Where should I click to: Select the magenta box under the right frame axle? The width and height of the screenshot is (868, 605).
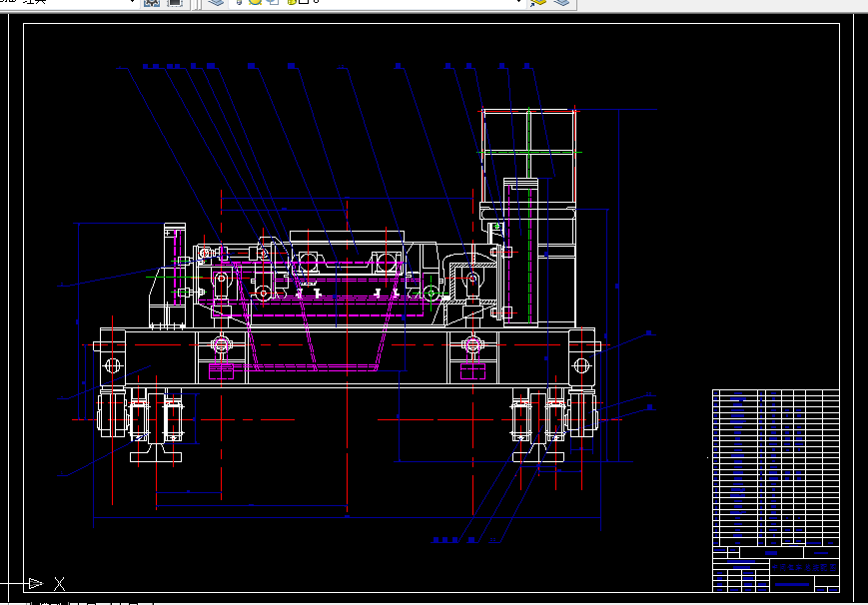point(472,371)
